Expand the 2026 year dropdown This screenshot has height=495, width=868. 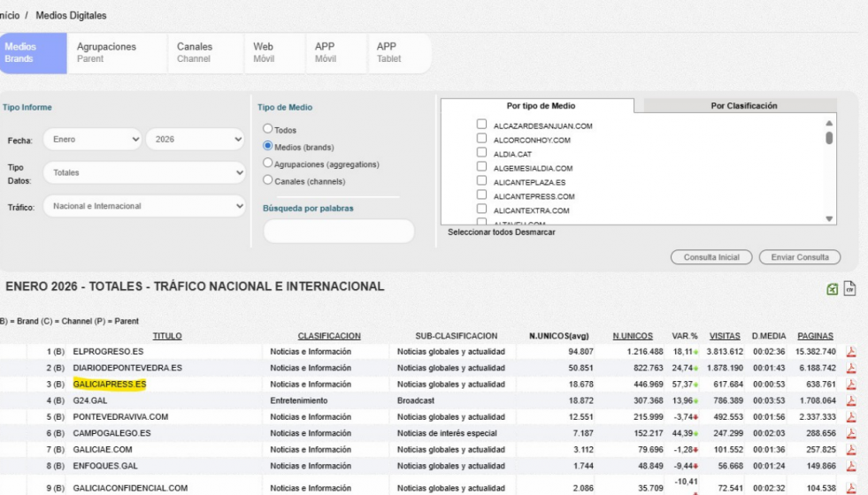click(196, 140)
